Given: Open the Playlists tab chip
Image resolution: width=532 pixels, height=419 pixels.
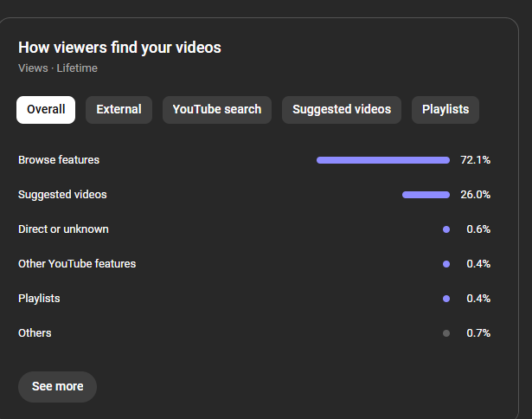Looking at the screenshot, I should [x=445, y=110].
